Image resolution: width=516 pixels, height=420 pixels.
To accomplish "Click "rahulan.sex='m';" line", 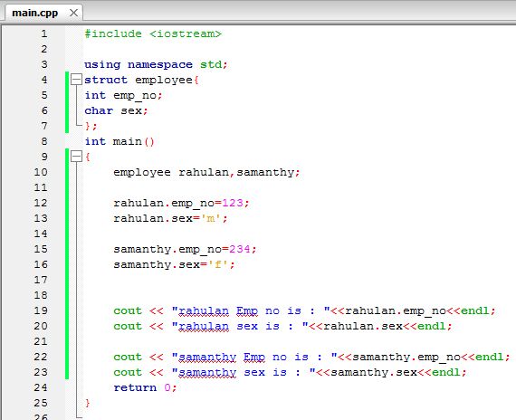I will (170, 218).
